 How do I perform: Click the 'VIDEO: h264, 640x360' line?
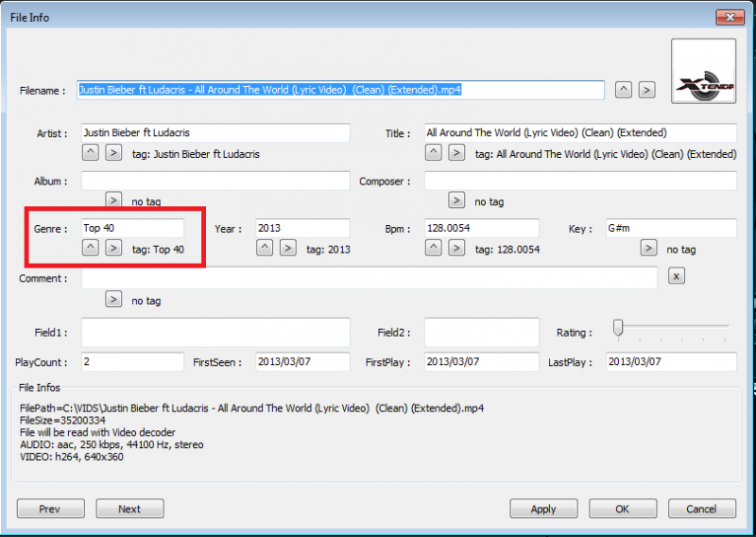[x=72, y=457]
